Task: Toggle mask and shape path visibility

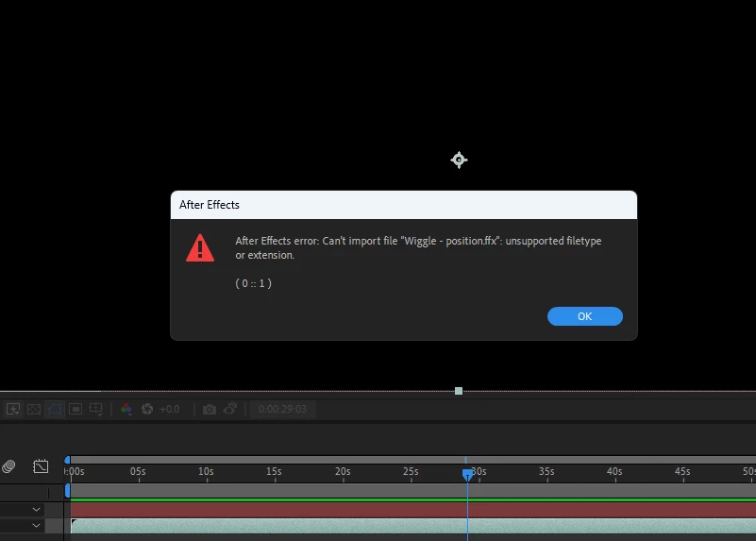Action: click(55, 410)
